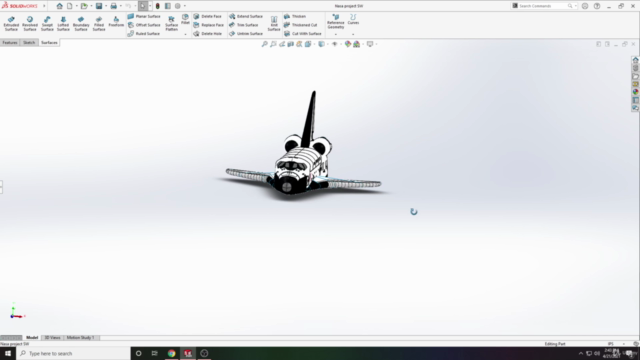Expand the Open file dropdown arrow
The width and height of the screenshot is (640, 360).
(91, 6)
